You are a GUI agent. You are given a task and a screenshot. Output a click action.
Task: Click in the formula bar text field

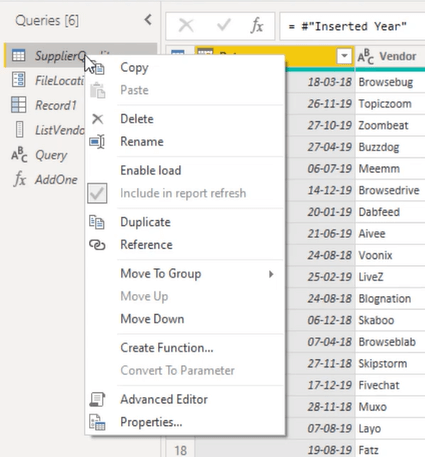click(352, 26)
